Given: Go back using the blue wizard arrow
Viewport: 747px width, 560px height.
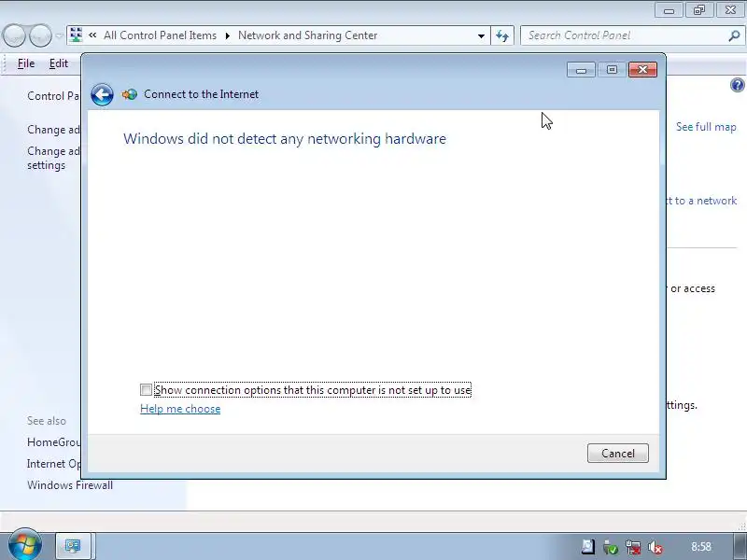Looking at the screenshot, I should point(102,94).
